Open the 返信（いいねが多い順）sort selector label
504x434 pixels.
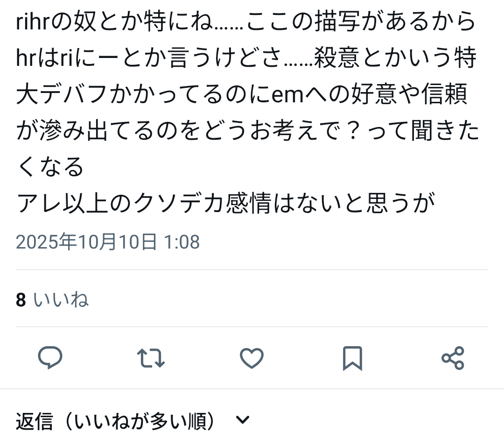coord(115,421)
